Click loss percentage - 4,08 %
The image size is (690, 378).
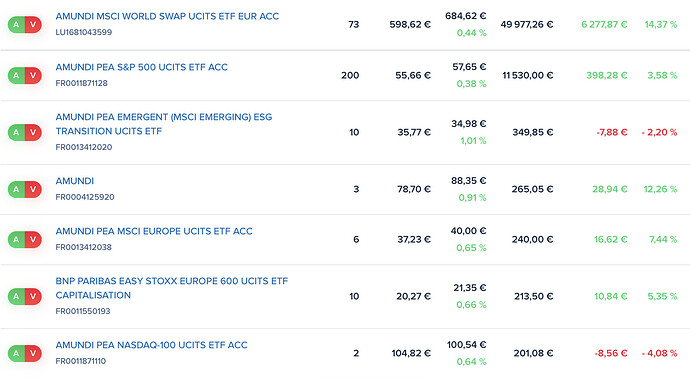point(659,353)
